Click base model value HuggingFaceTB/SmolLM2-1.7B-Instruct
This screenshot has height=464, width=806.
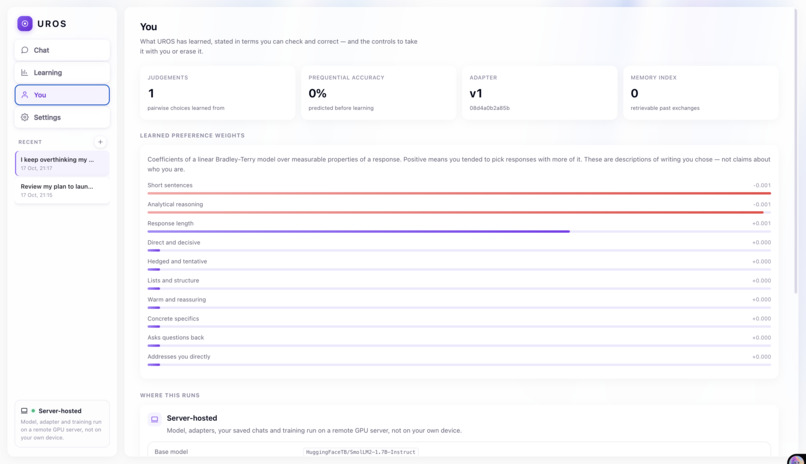(360, 452)
